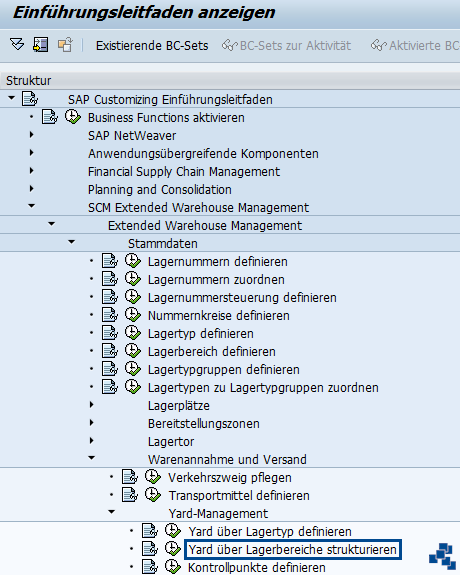Execute activity for Yard über Lagertyp definieren
460x575 pixels.
[x=172, y=531]
